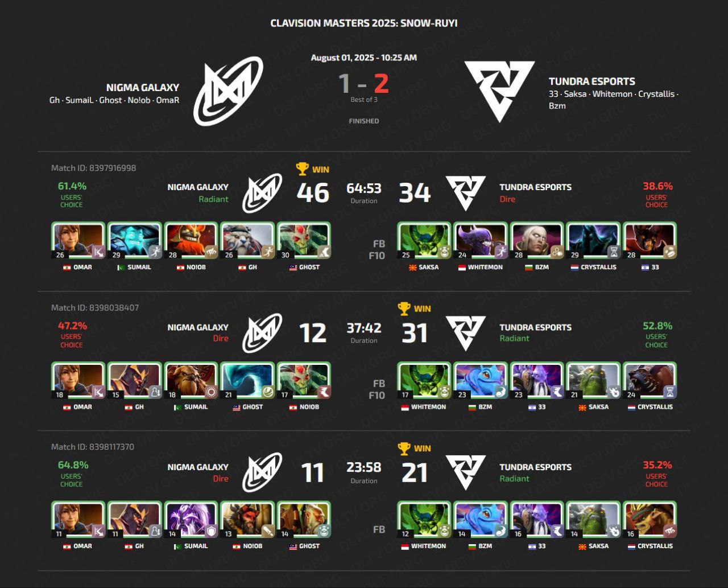Click Match ID 8398038407 text
This screenshot has width=728, height=588.
point(95,307)
